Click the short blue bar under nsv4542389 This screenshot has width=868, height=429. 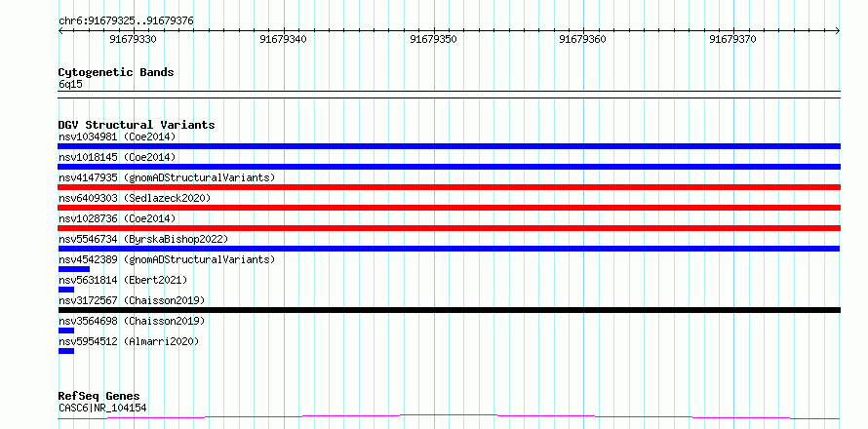pyautogui.click(x=73, y=269)
